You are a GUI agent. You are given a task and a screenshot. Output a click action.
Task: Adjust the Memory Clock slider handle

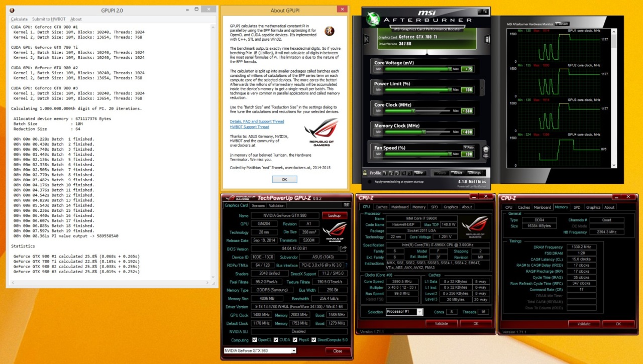[x=424, y=132]
